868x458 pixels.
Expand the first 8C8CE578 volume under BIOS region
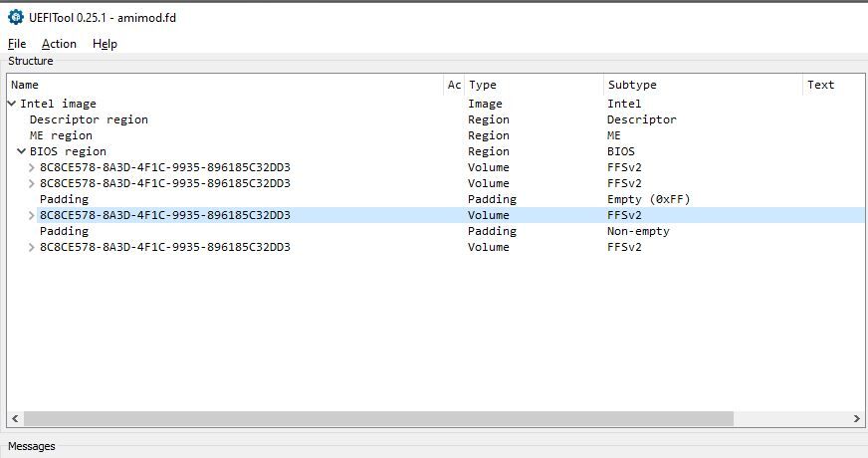[32, 167]
